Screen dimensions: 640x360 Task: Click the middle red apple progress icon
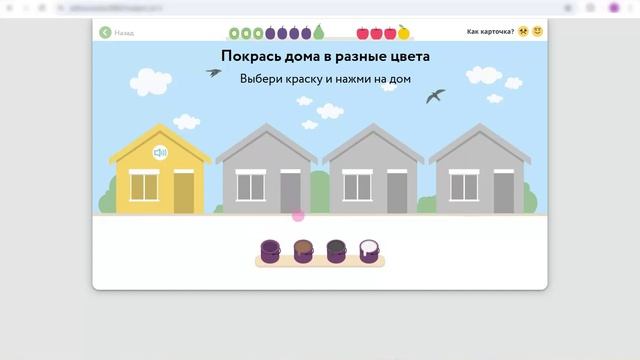[376, 33]
